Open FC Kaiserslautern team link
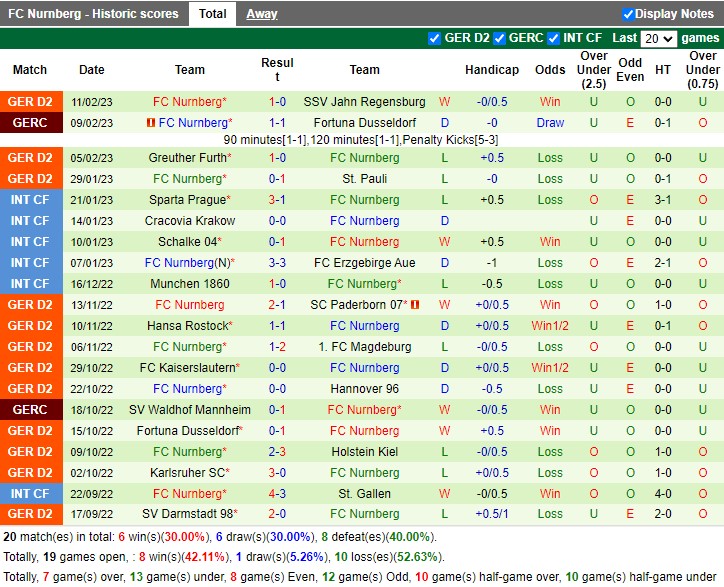Screen dimensions: 724x587 point(187,368)
